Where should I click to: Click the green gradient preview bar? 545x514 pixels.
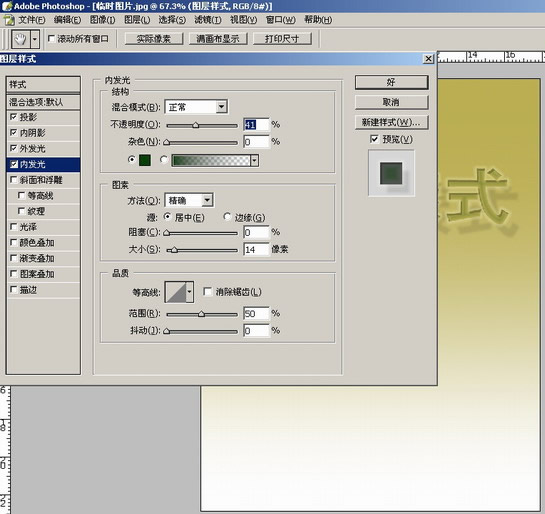click(x=211, y=160)
